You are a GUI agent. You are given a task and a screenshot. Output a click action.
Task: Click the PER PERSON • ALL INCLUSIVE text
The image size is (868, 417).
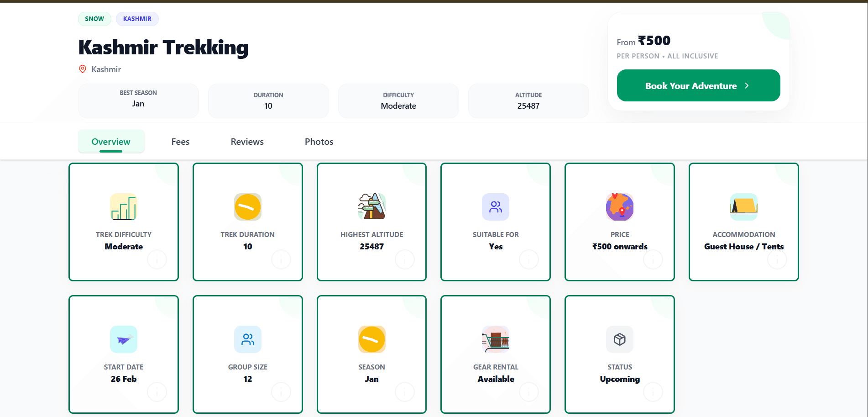pos(667,56)
